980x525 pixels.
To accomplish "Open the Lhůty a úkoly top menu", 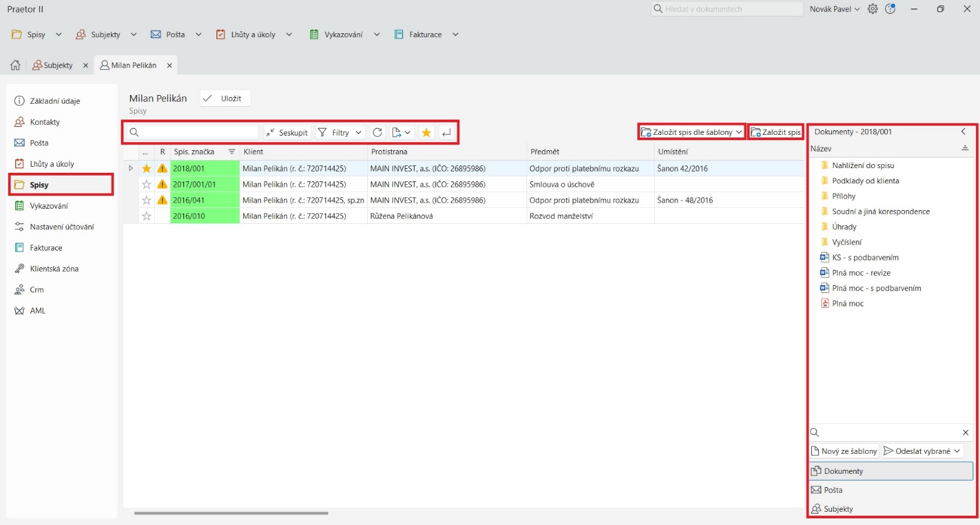I will coord(254,35).
